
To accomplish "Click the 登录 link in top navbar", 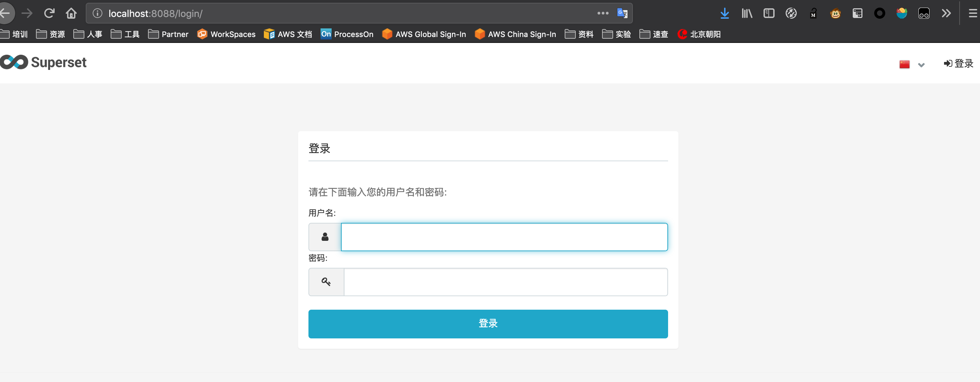I will [x=958, y=64].
